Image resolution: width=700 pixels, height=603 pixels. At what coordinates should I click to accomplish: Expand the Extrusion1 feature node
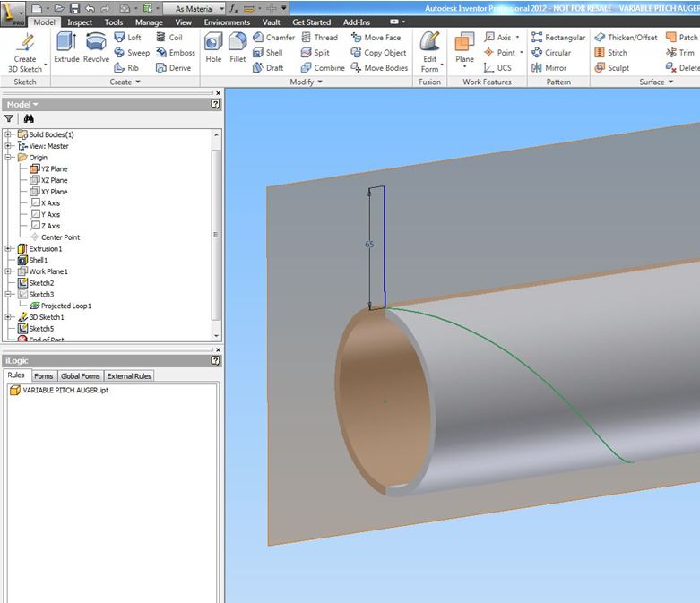pos(8,249)
